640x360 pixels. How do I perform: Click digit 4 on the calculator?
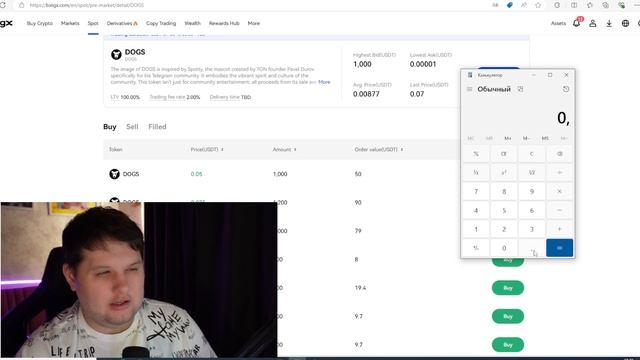click(476, 210)
